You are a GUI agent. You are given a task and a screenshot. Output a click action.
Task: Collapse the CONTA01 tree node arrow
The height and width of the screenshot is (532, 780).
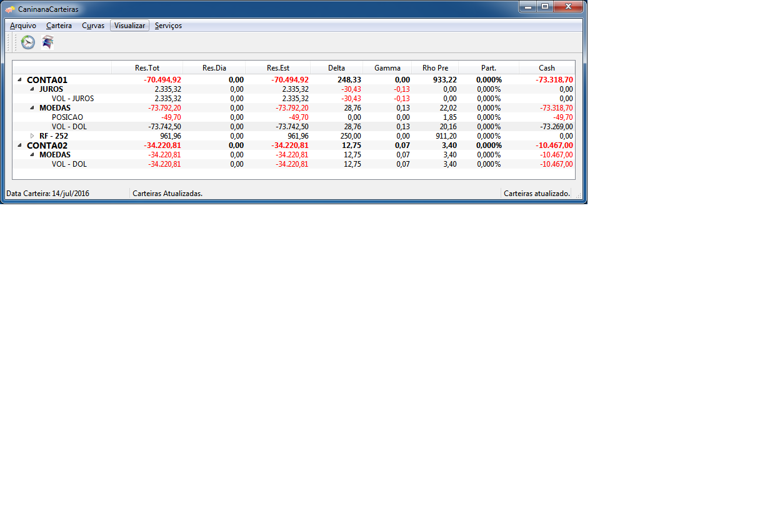click(19, 80)
